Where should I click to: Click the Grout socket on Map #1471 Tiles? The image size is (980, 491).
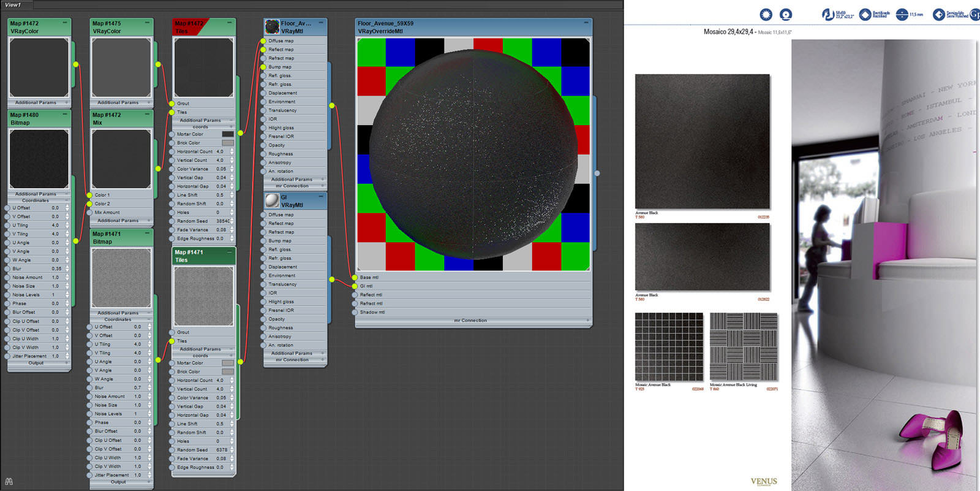171,332
